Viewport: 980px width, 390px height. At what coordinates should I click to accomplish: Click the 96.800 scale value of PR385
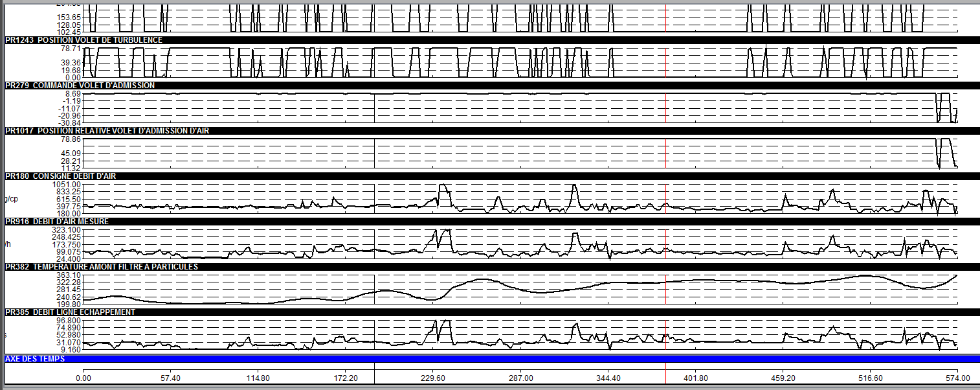point(69,321)
